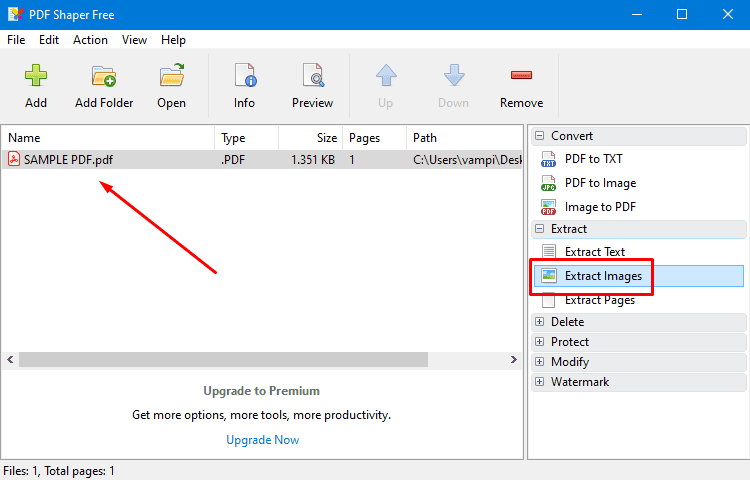Viewport: 750px width, 480px height.
Task: Click the 1.351 KB size cell
Action: [x=313, y=160]
